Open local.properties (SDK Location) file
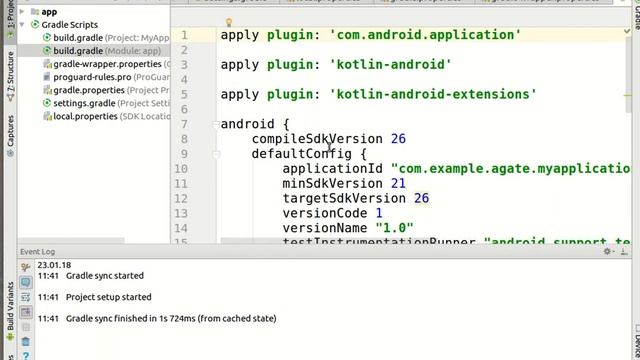This screenshot has height=360, width=640. coord(107,116)
